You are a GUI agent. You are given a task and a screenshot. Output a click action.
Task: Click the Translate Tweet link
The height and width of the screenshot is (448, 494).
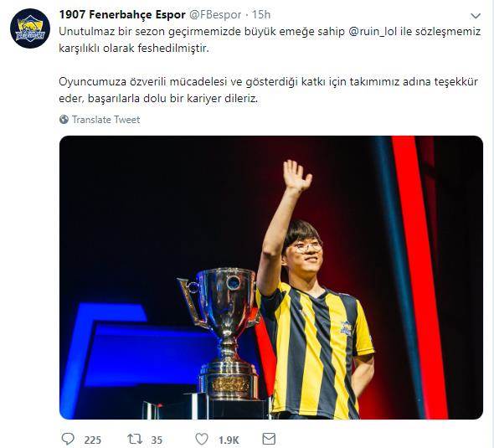105,120
